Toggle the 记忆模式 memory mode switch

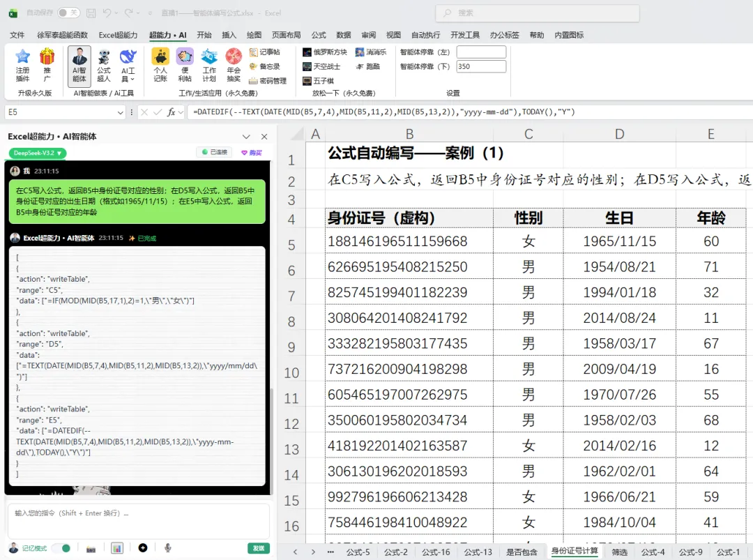tap(61, 548)
